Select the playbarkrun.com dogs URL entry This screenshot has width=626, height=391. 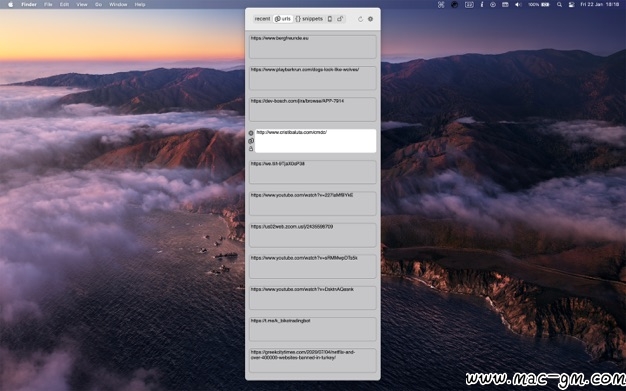click(x=313, y=78)
